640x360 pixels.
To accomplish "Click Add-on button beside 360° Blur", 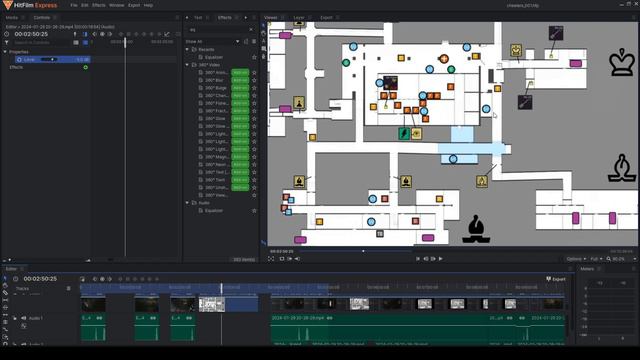I will pos(240,80).
